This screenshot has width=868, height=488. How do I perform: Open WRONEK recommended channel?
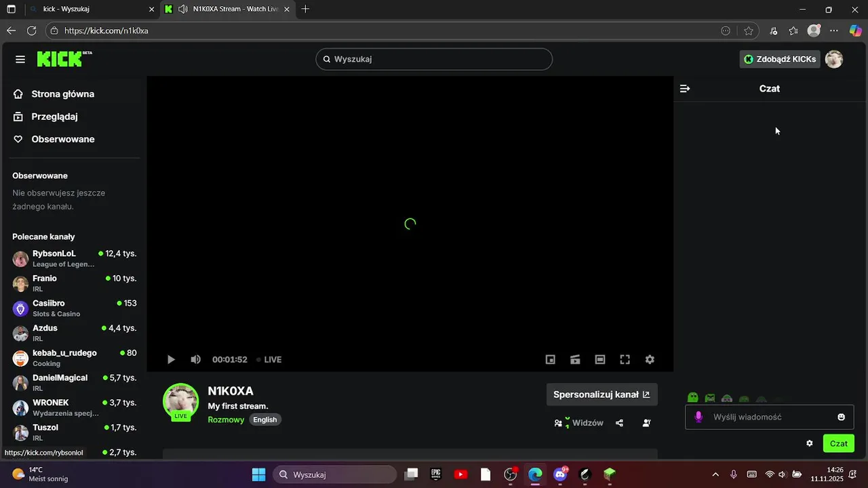(x=75, y=407)
